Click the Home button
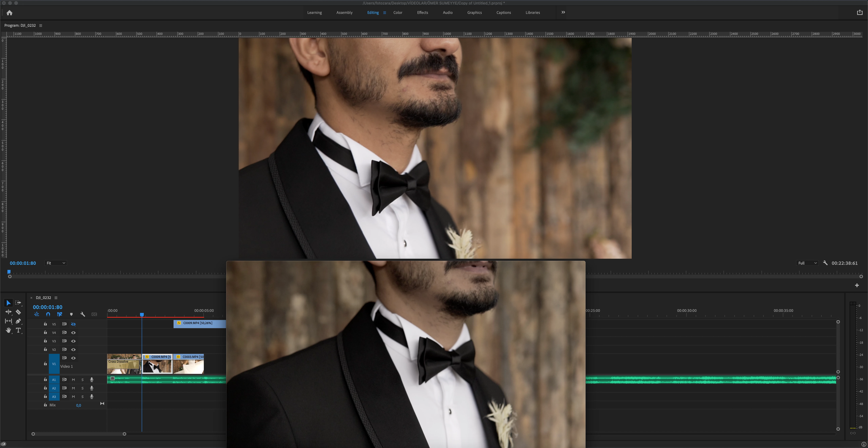Screen dimensions: 868x448 (9, 13)
